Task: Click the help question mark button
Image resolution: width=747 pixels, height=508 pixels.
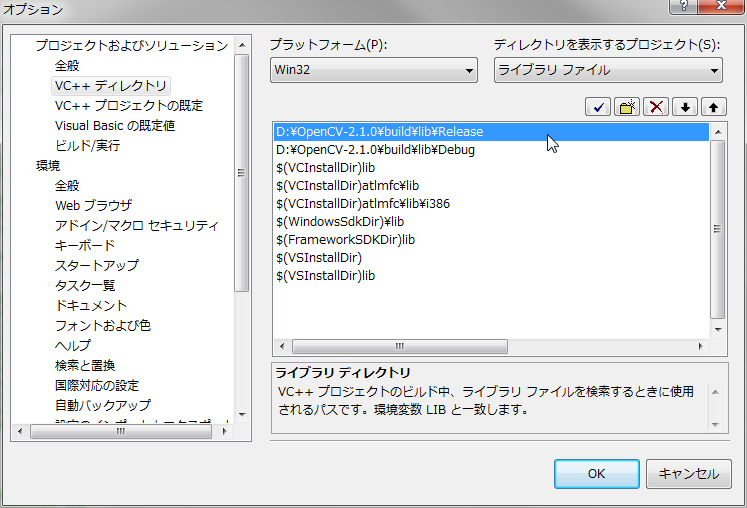Action: 684,6
